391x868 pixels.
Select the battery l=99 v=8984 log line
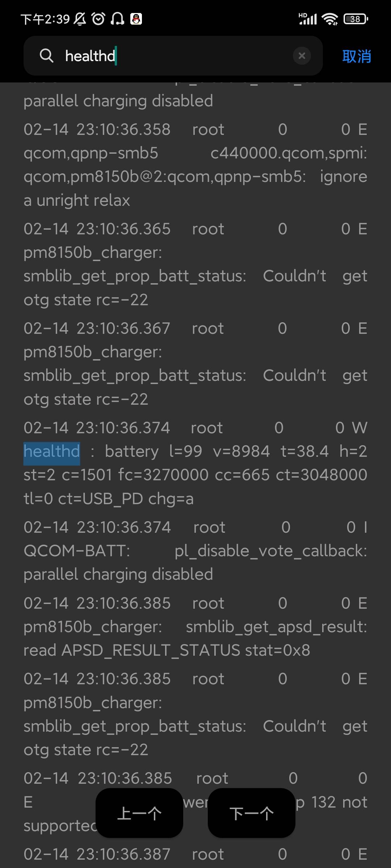click(195, 463)
